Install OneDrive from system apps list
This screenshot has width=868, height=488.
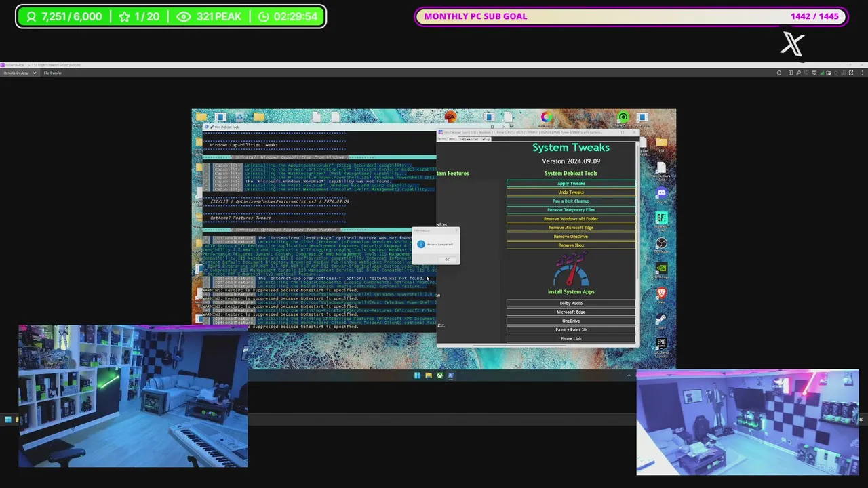(571, 321)
